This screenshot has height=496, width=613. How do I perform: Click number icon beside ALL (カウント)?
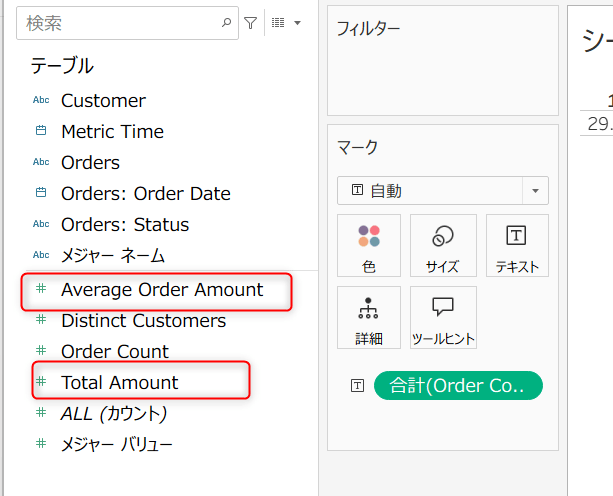point(41,412)
